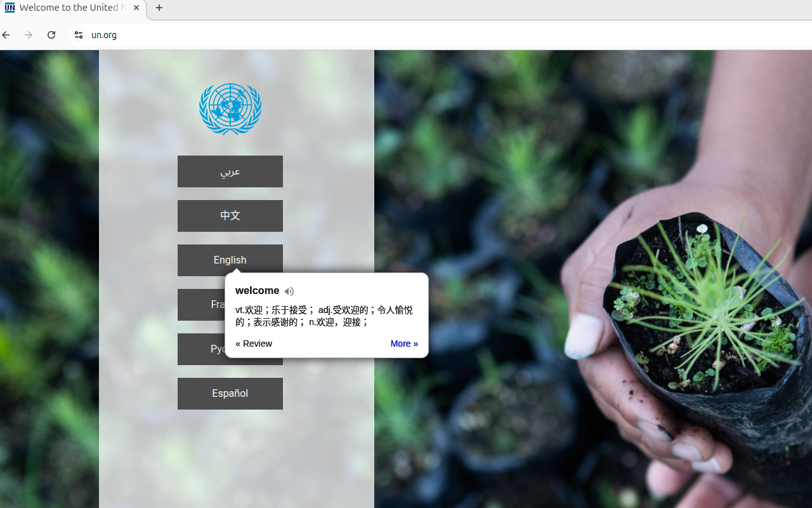Click the UN favicon on the tab
This screenshot has width=812, height=508.
tap(10, 8)
